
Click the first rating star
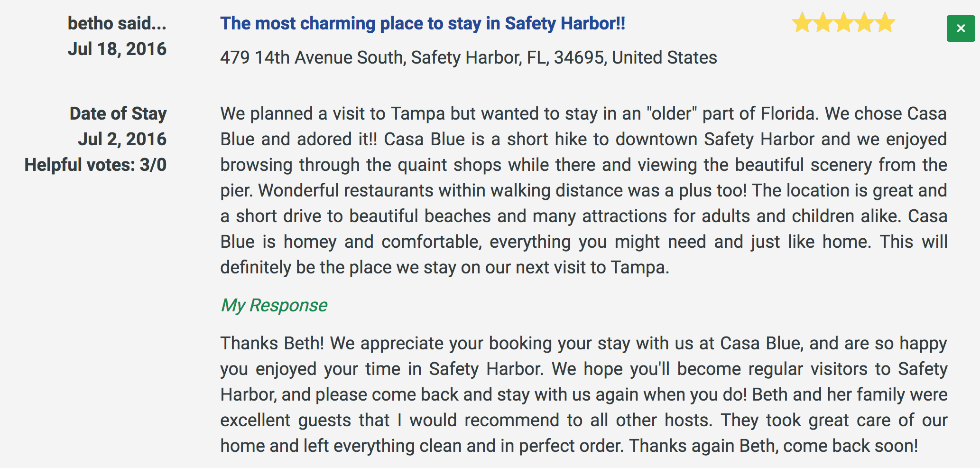click(802, 23)
